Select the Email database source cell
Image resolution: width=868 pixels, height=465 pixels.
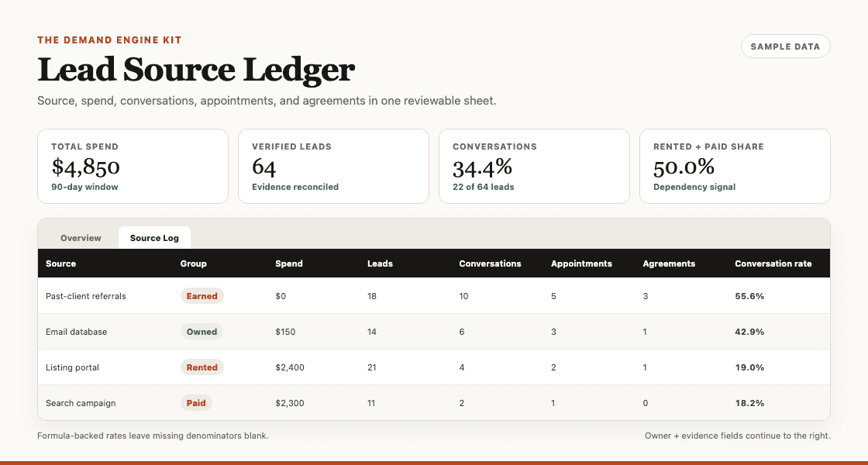(77, 332)
